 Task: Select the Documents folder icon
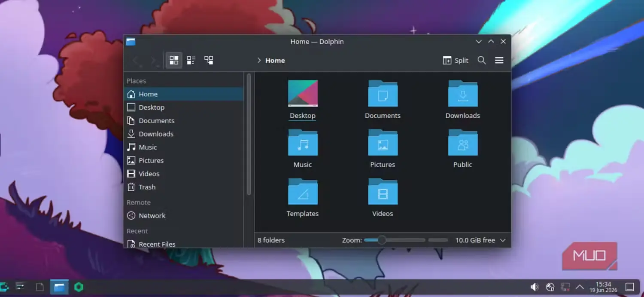point(383,93)
